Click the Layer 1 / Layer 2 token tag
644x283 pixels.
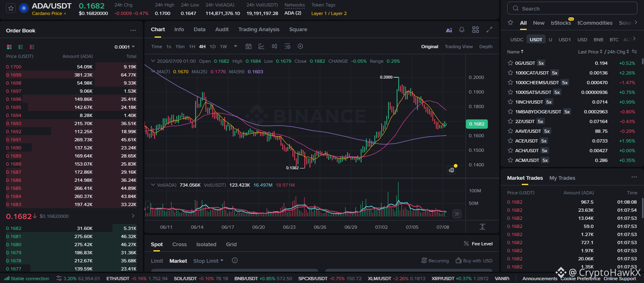(329, 13)
